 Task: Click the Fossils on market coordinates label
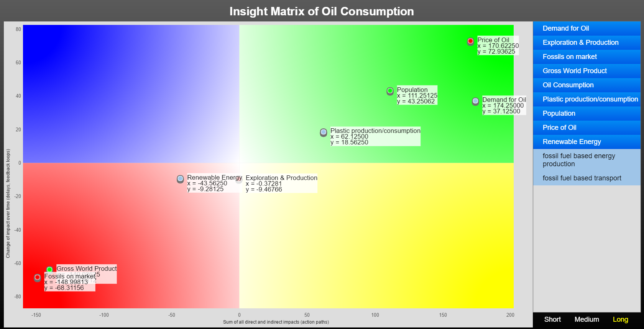pyautogui.click(x=70, y=282)
